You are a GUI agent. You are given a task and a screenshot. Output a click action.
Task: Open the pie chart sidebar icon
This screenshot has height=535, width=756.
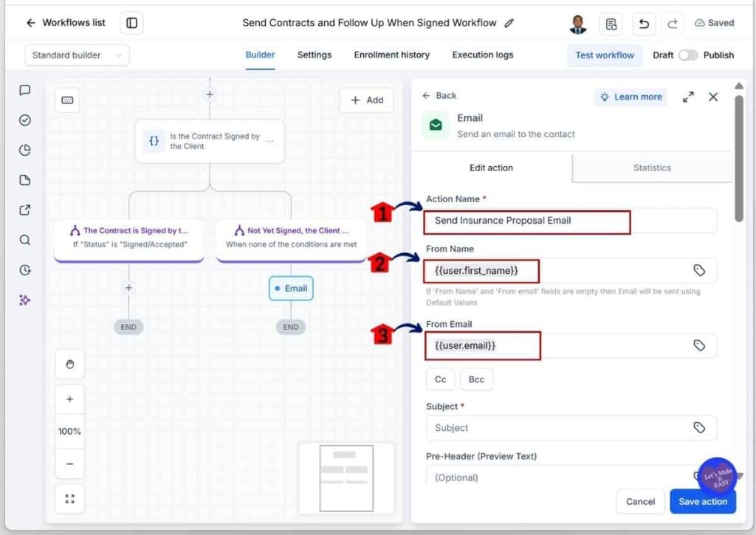(24, 150)
